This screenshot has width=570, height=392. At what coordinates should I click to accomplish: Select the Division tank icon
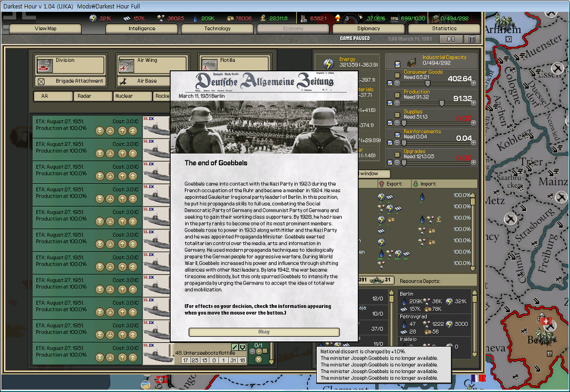(x=46, y=65)
